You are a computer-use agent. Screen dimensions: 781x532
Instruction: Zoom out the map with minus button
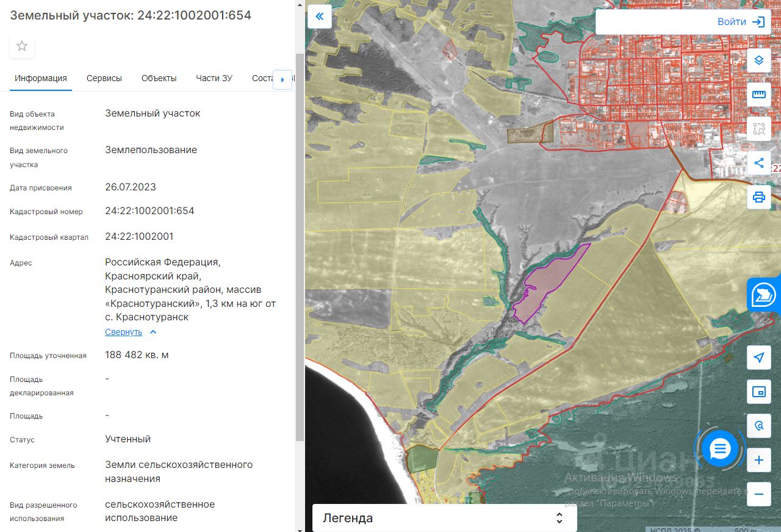(x=759, y=494)
